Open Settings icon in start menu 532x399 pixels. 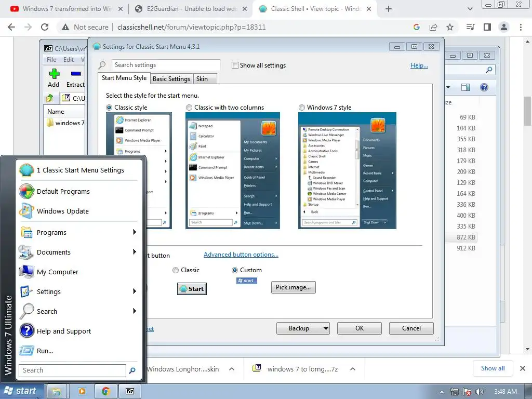26,291
